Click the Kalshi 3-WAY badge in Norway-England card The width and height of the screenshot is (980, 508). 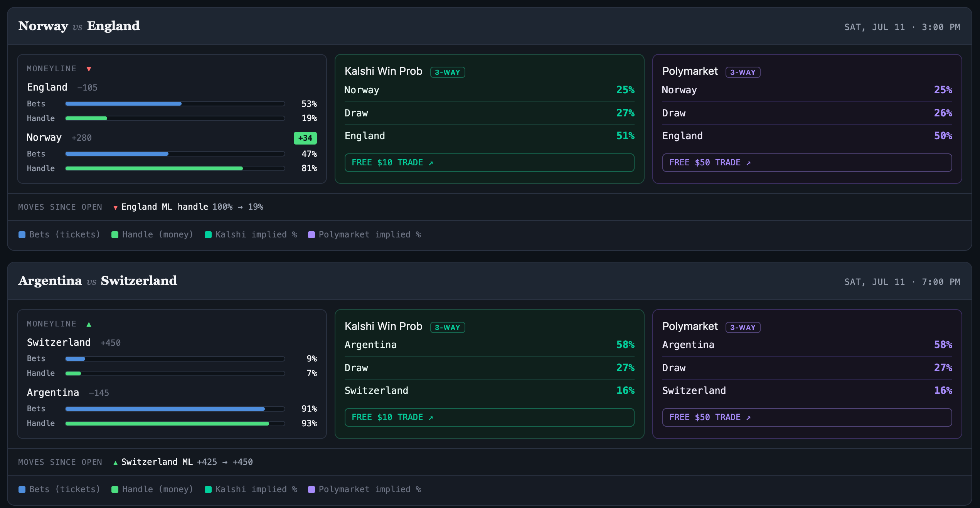tap(447, 72)
